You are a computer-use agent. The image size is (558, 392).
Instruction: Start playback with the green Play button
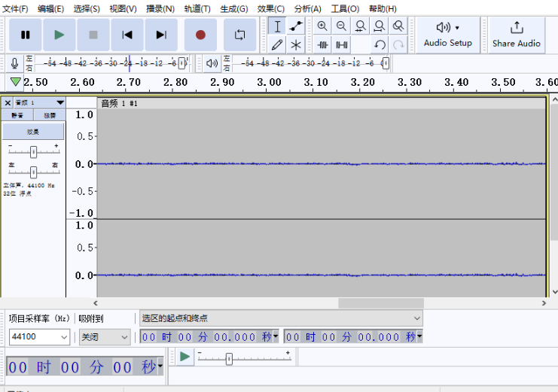coord(59,35)
